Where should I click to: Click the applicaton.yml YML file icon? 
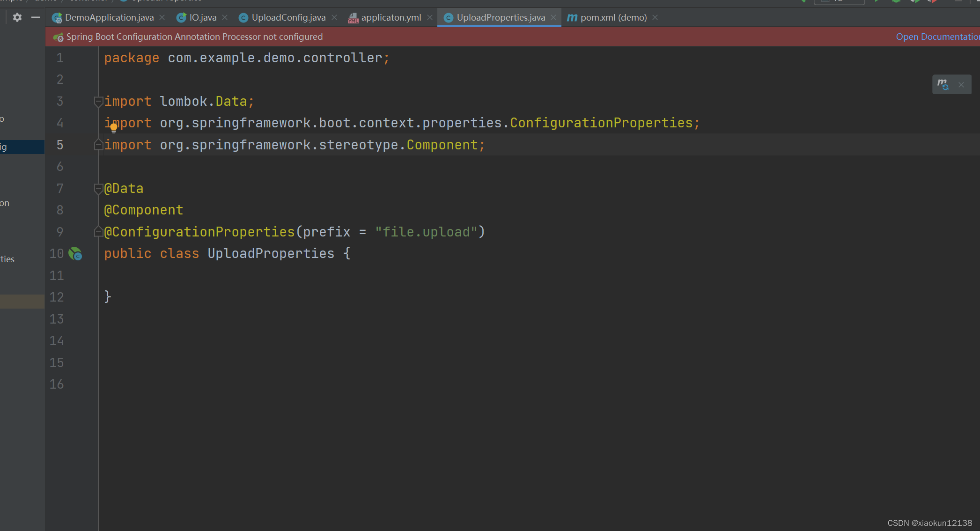tap(353, 18)
